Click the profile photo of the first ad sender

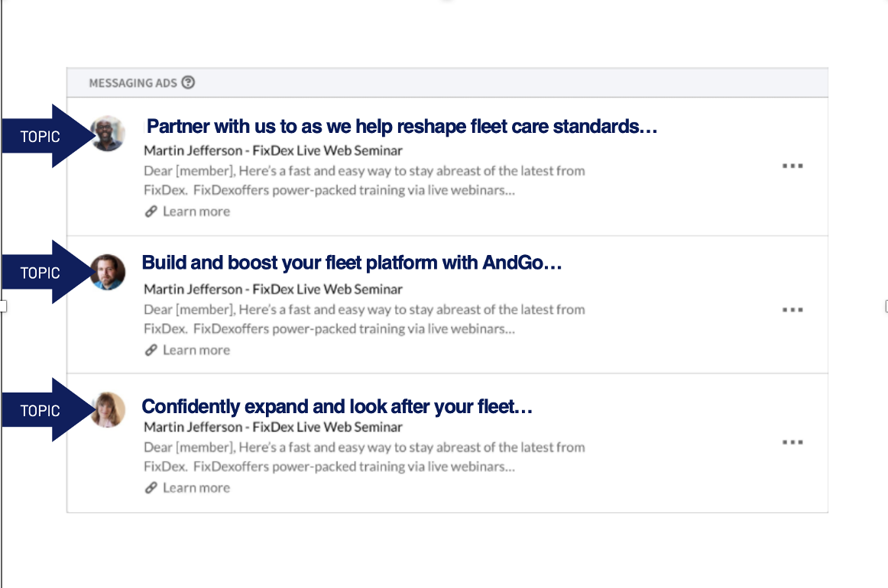click(108, 134)
